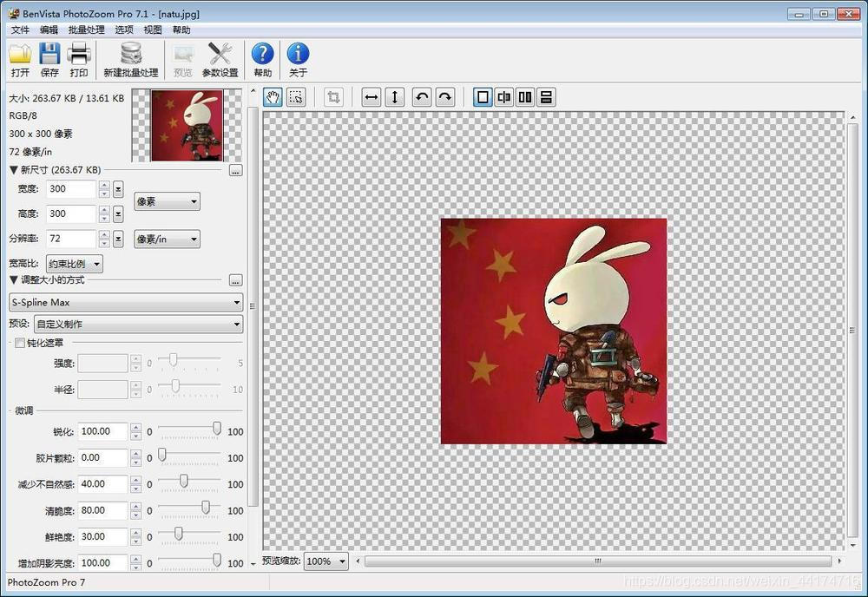Image resolution: width=868 pixels, height=597 pixels.
Task: Switch to single preview view
Action: coord(483,97)
